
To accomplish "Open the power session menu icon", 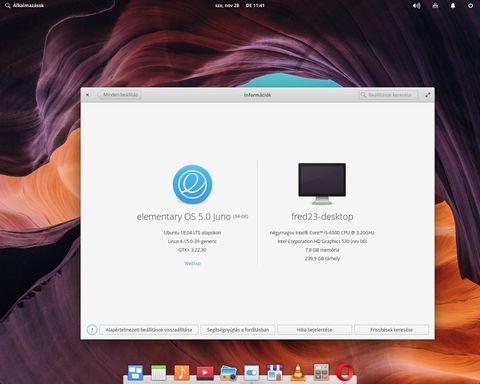I will click(470, 5).
